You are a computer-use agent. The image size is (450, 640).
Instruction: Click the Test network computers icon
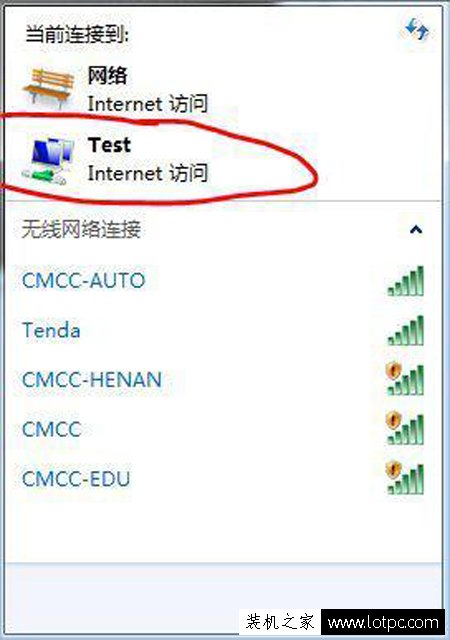point(50,161)
